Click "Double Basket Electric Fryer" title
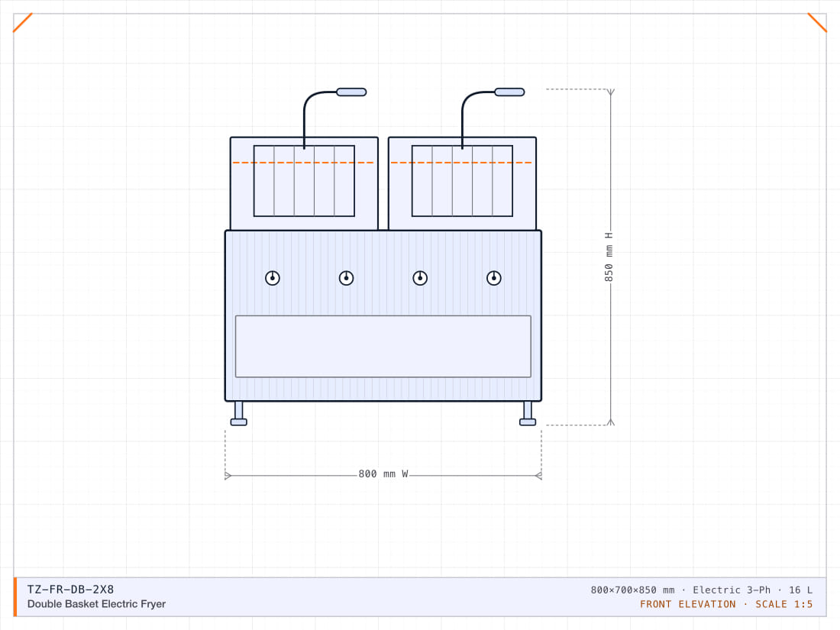The width and height of the screenshot is (840, 630). [96, 604]
